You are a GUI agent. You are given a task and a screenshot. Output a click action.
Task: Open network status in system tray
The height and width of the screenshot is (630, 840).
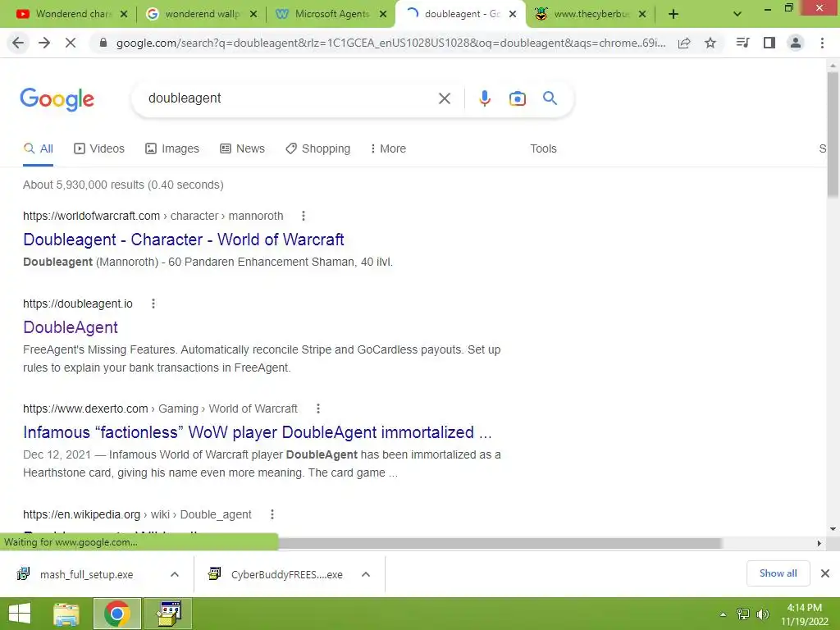(x=743, y=614)
